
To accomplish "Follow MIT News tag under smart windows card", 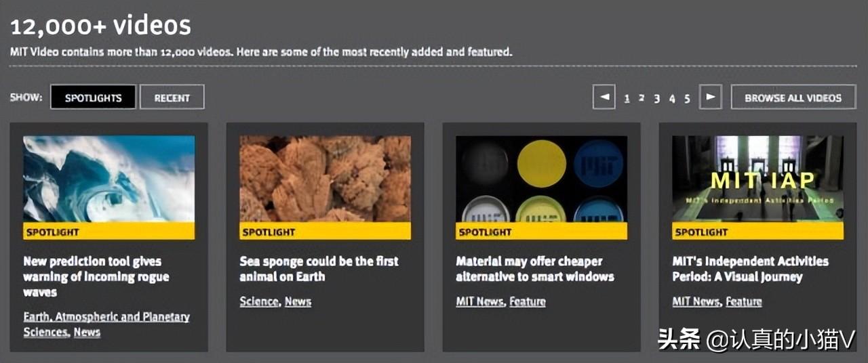I will click(x=479, y=301).
